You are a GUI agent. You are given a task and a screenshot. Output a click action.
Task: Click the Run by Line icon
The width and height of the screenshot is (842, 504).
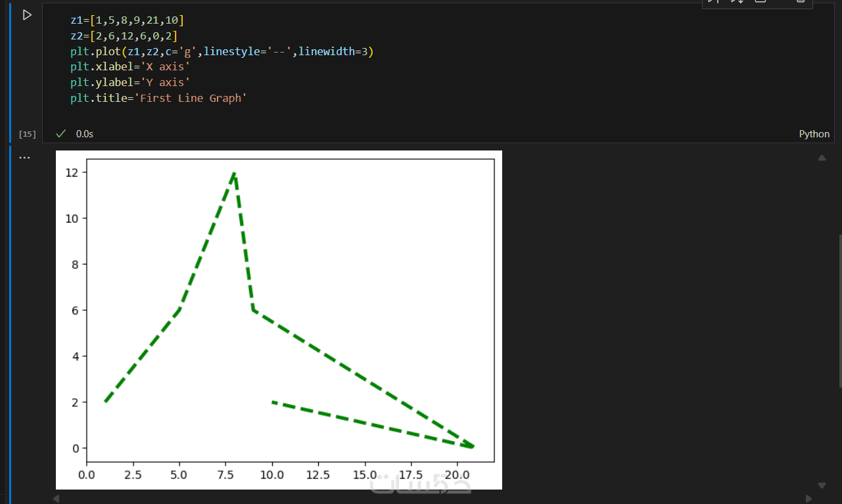click(x=714, y=2)
